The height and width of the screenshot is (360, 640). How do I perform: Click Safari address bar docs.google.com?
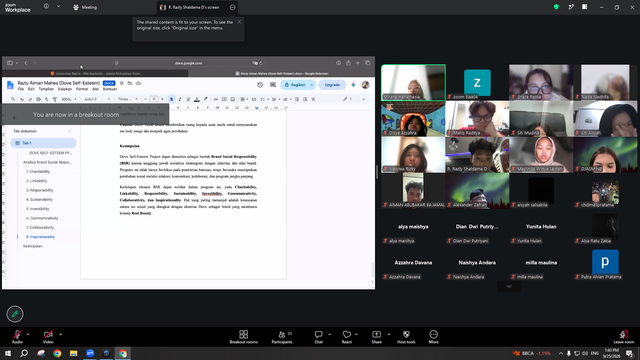tap(188, 63)
